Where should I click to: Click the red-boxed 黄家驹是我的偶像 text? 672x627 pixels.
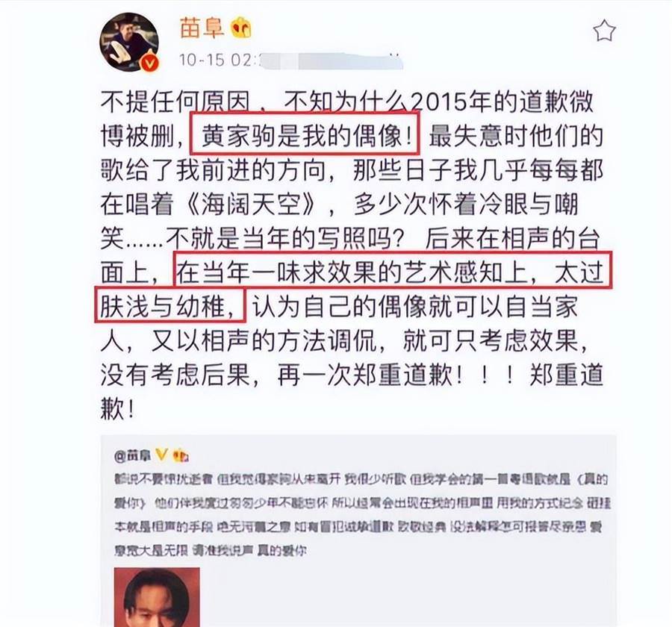click(x=305, y=134)
